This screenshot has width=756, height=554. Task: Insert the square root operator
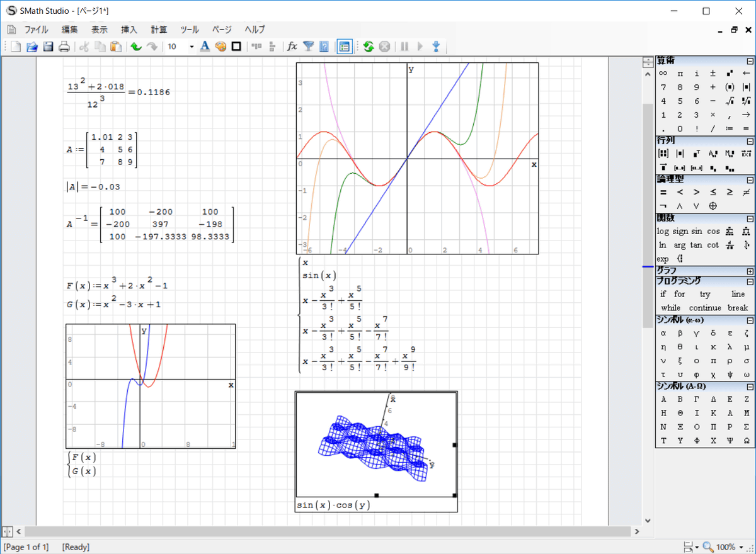point(730,101)
